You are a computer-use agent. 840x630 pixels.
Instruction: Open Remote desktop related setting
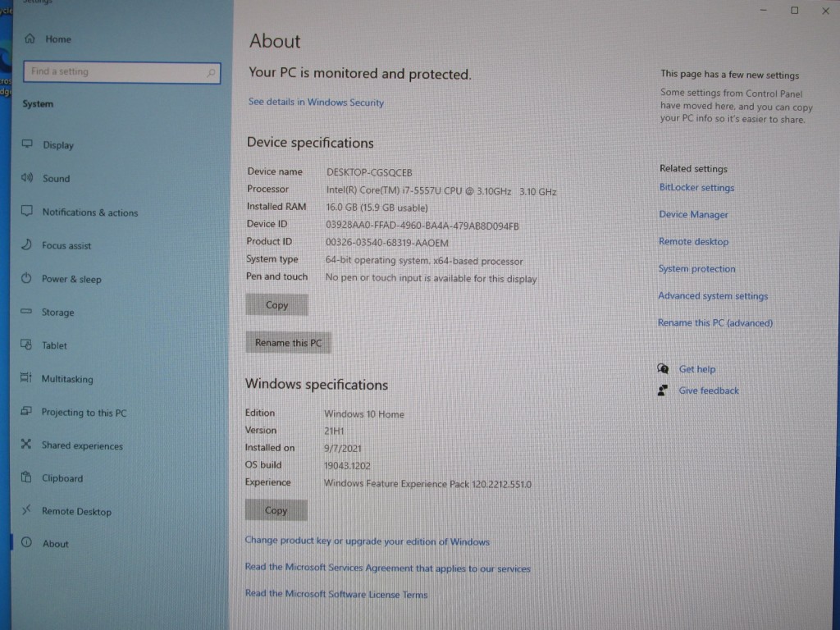coord(693,242)
